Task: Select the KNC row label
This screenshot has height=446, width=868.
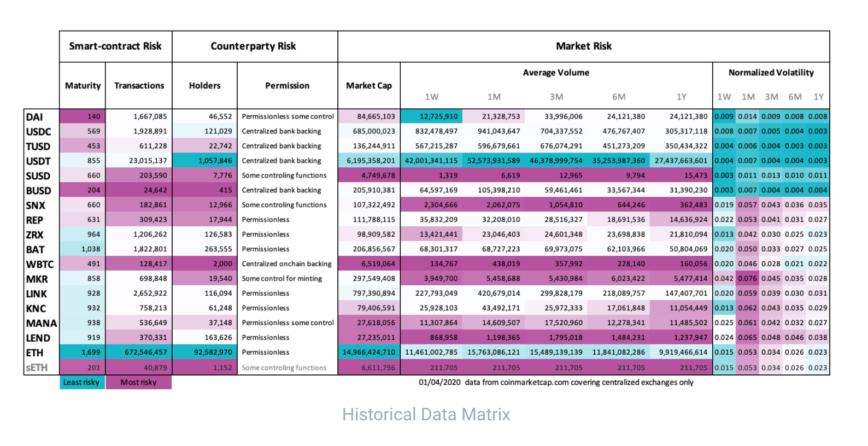Action: point(36,309)
